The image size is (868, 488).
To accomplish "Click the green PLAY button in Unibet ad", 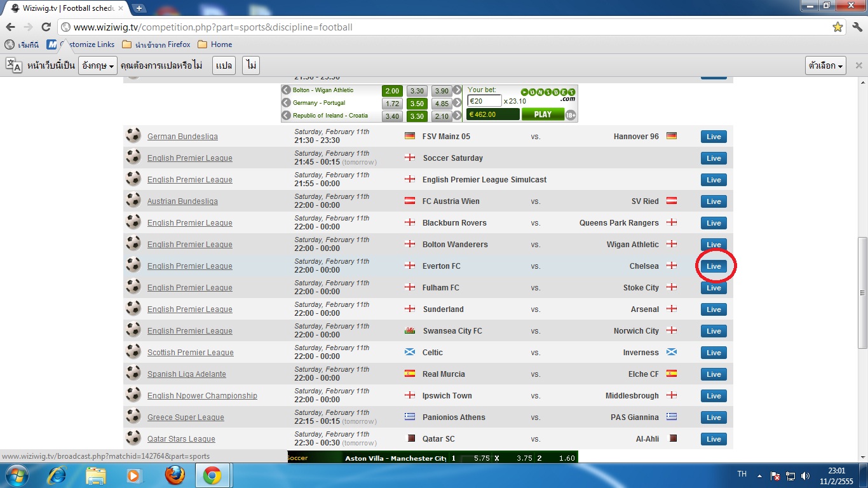I will pos(543,114).
